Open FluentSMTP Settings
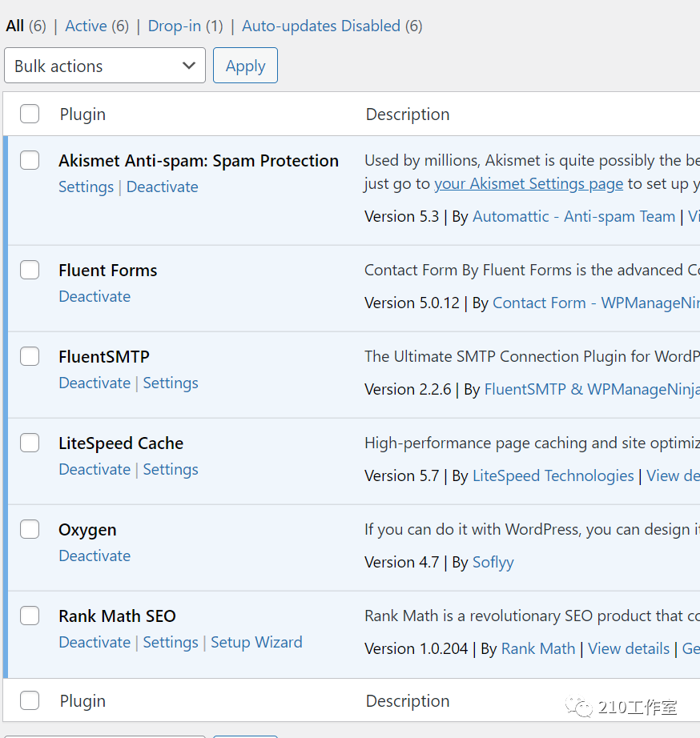700x738 pixels. point(171,383)
